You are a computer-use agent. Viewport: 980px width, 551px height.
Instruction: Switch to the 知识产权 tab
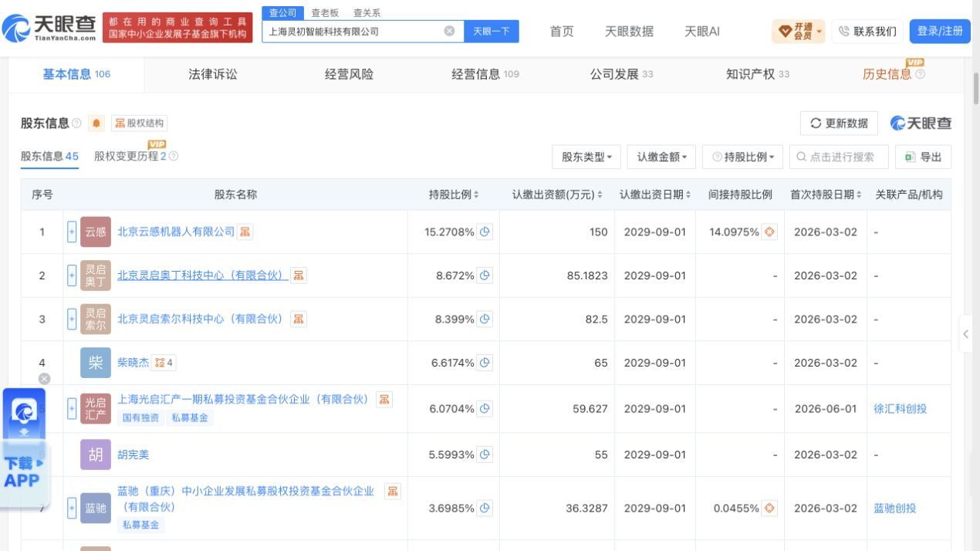(757, 74)
